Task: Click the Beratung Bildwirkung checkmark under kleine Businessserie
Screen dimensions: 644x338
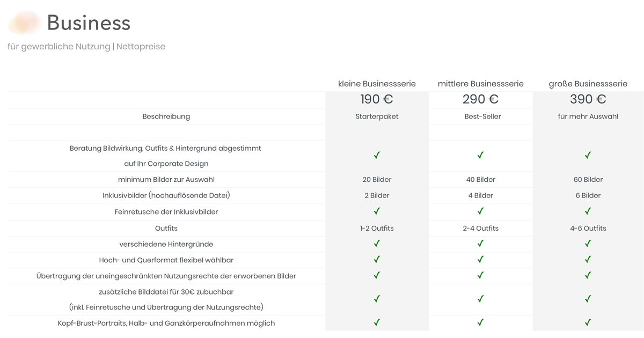Action: 377,155
